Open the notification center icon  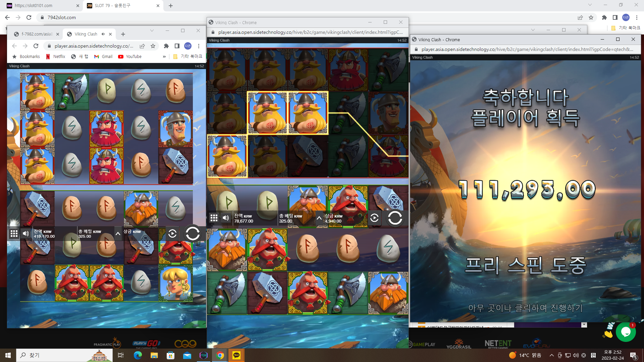pyautogui.click(x=634, y=355)
